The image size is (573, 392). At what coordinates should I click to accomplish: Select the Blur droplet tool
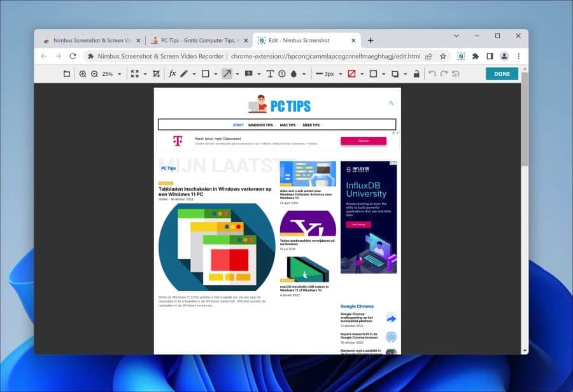click(x=294, y=74)
